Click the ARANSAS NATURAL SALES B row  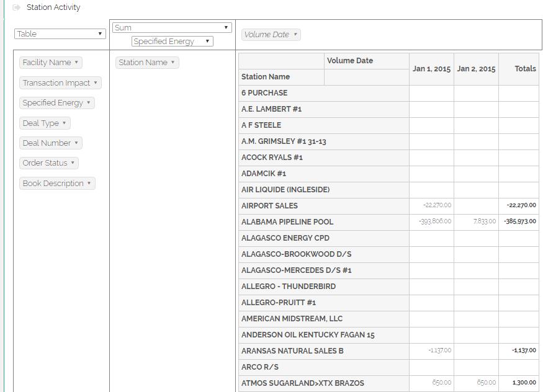pos(292,351)
